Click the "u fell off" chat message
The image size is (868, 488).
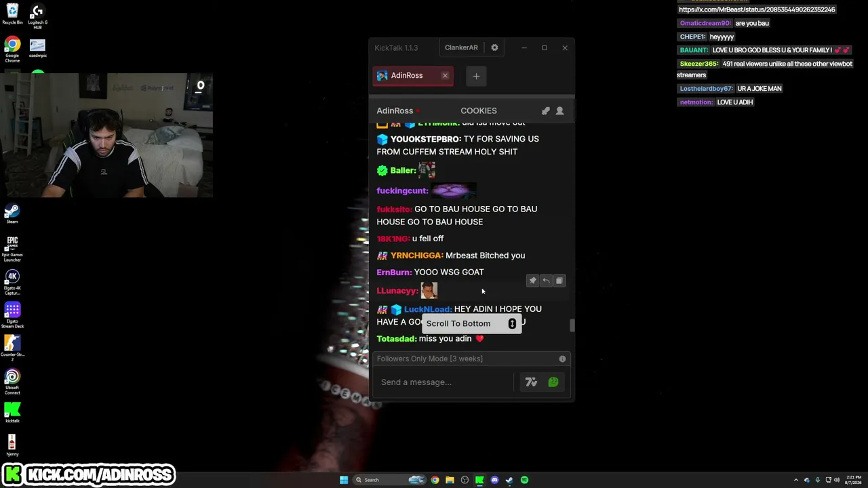point(428,239)
